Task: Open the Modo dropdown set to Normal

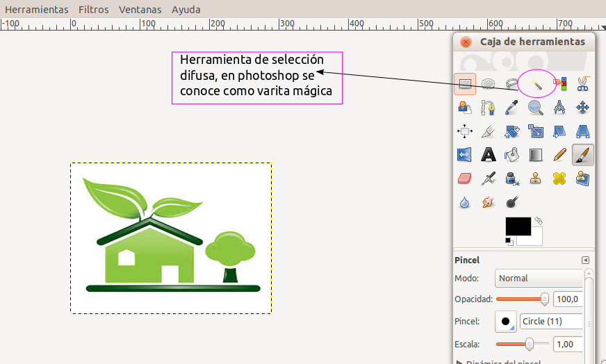Action: (539, 279)
